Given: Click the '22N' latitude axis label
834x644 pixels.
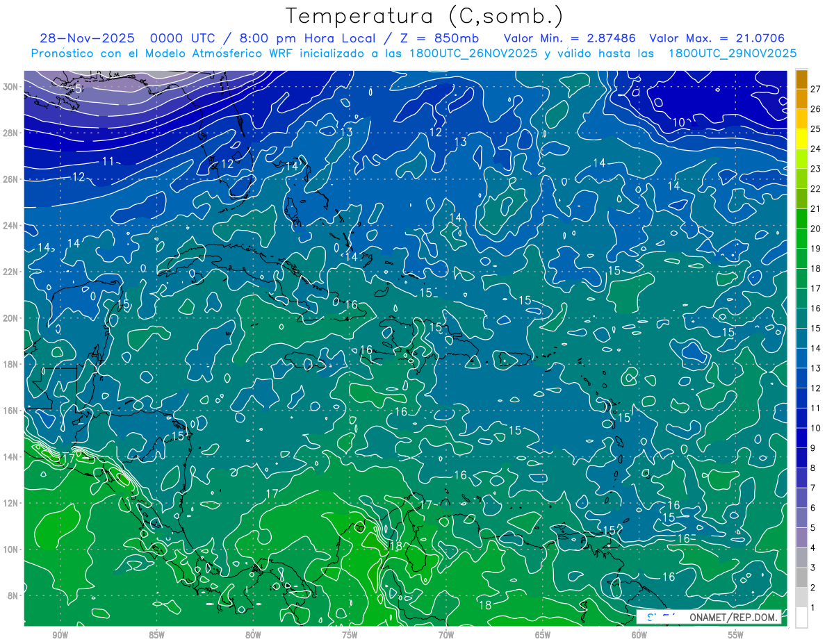Looking at the screenshot, I should pos(11,272).
